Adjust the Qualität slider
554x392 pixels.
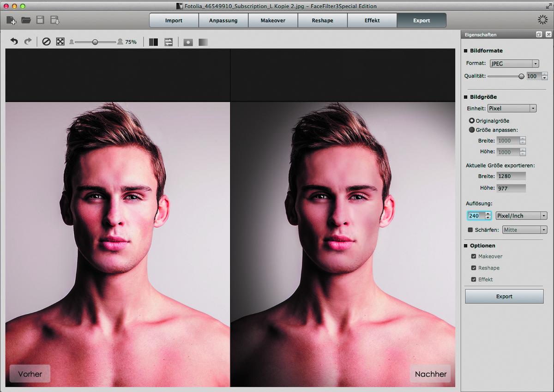(x=521, y=76)
